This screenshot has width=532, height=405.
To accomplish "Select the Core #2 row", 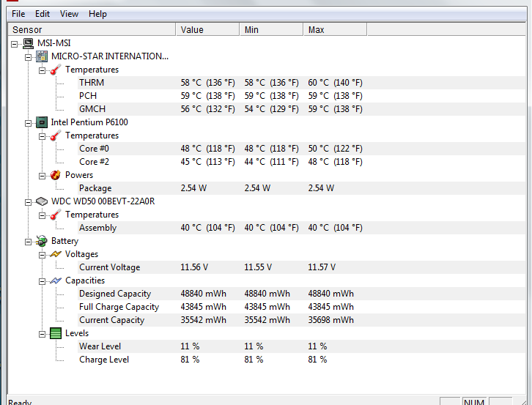I will click(x=301, y=162).
